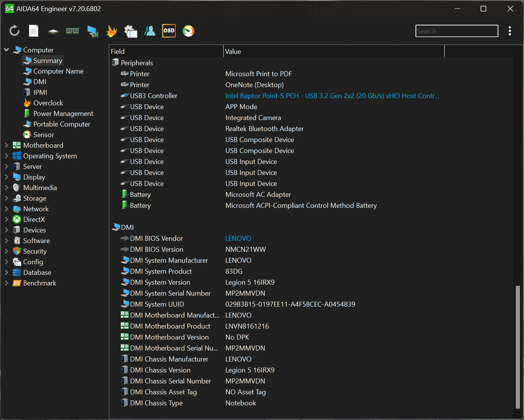Click the Motherboard category icon
Viewport: 524px width, 420px height.
tap(17, 145)
